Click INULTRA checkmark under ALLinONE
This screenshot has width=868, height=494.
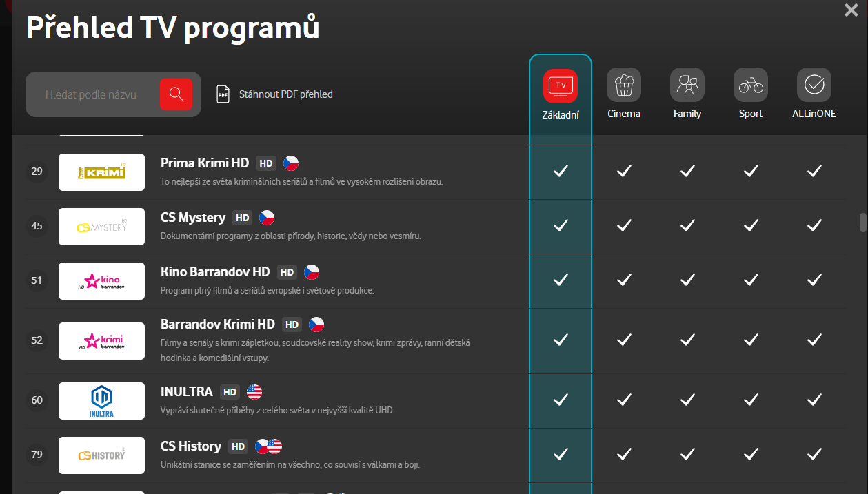pos(814,399)
